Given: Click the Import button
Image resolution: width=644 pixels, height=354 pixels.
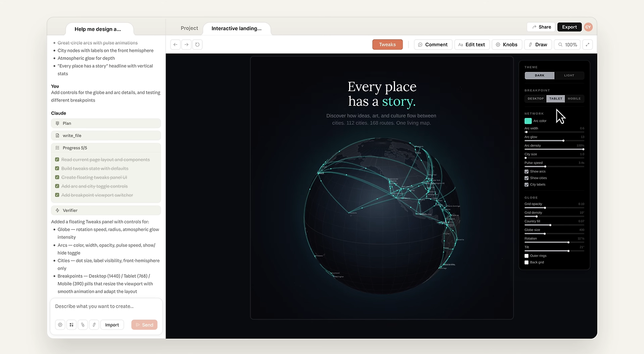Looking at the screenshot, I should (x=112, y=325).
